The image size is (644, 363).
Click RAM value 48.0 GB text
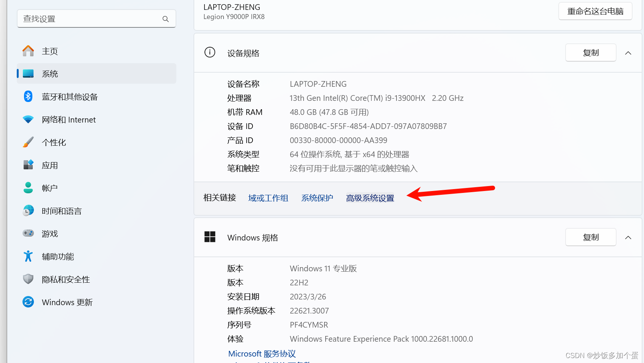[x=329, y=112]
